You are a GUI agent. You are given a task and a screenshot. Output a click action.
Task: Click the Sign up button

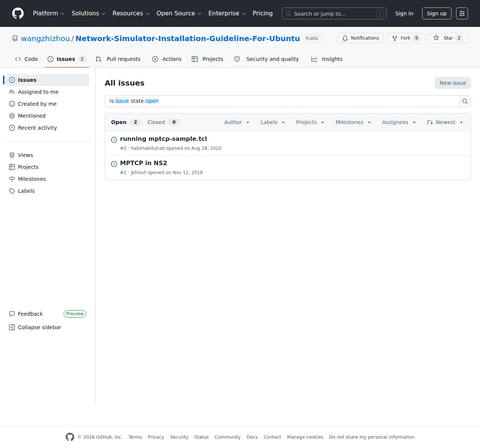tap(437, 13)
